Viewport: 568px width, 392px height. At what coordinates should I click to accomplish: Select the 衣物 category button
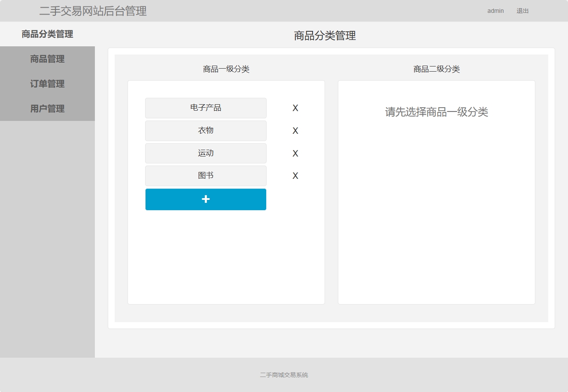point(206,131)
